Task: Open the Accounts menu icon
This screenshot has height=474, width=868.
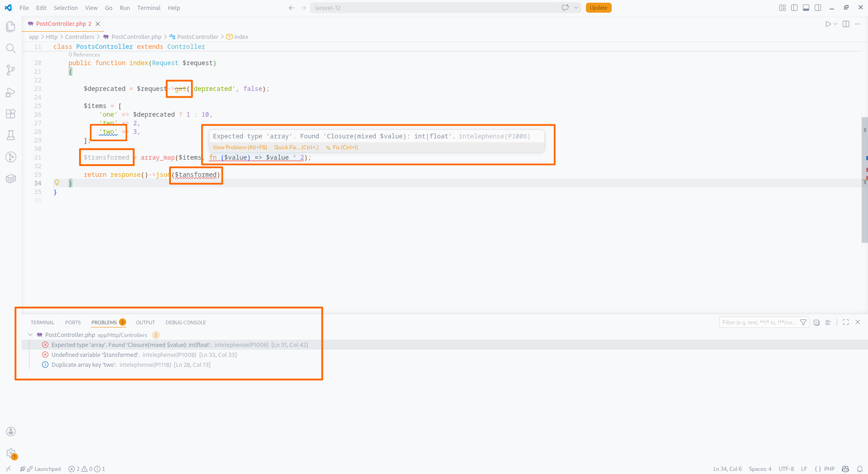Action: (11, 431)
